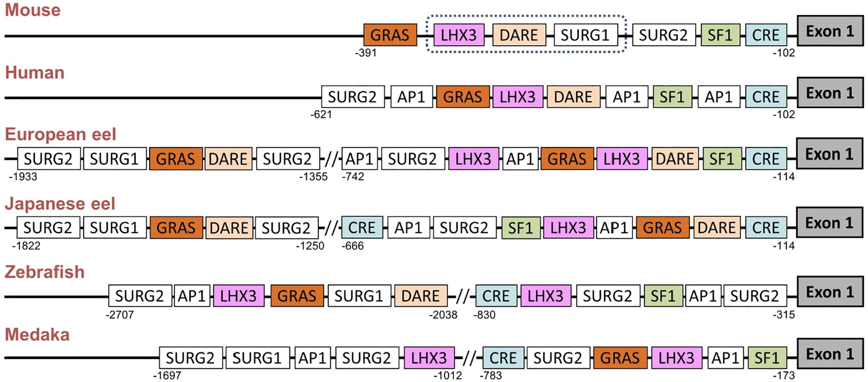Screen dimensions: 868x382
Task: Click the Exon 1 box in Japanese eel row
Action: pos(829,223)
